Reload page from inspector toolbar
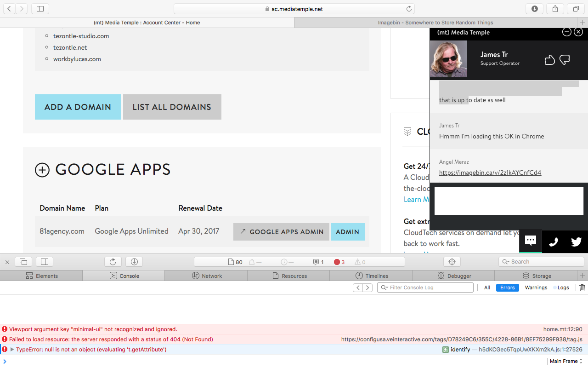588x368 pixels. coord(113,262)
